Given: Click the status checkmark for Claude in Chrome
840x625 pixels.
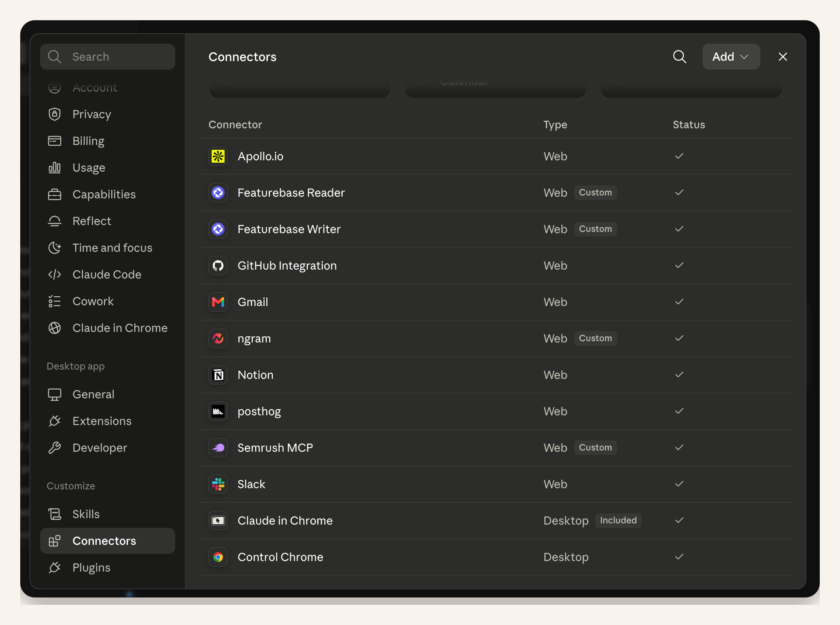Looking at the screenshot, I should pyautogui.click(x=679, y=520).
